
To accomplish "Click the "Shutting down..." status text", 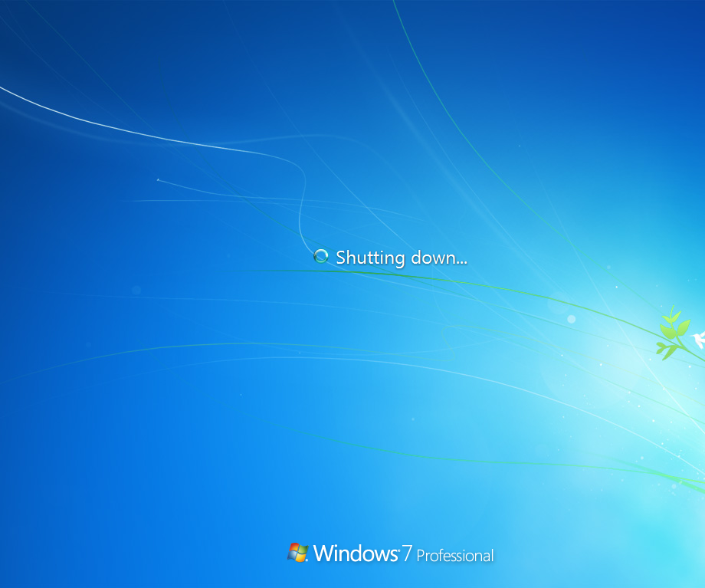I will (x=402, y=258).
